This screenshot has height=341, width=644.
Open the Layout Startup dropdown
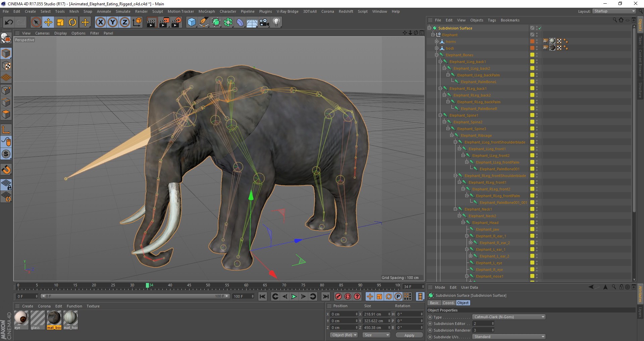coord(614,11)
